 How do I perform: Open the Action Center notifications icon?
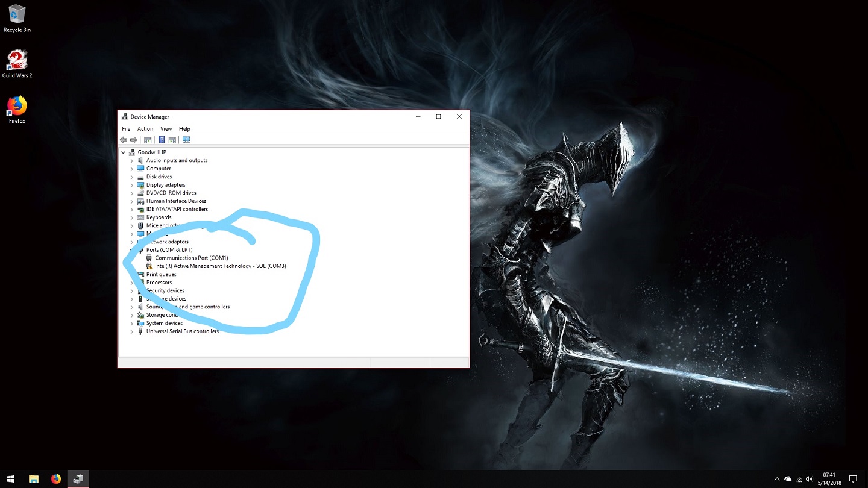[853, 479]
